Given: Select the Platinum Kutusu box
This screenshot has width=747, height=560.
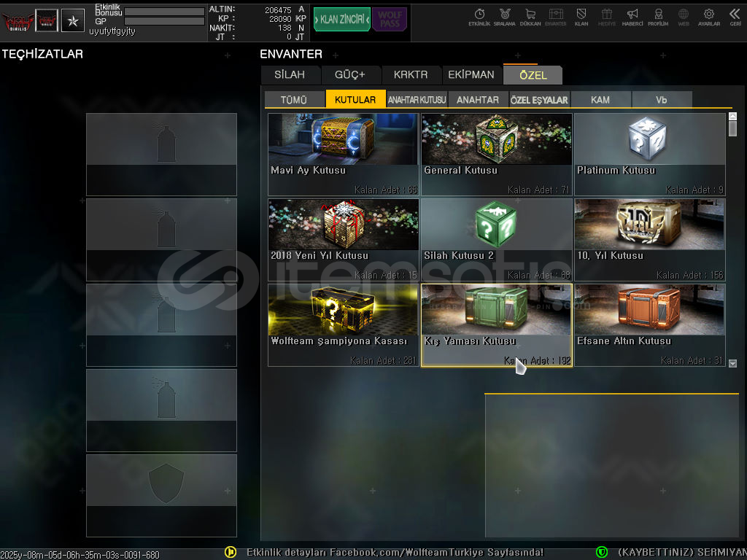Looking at the screenshot, I should (650, 155).
